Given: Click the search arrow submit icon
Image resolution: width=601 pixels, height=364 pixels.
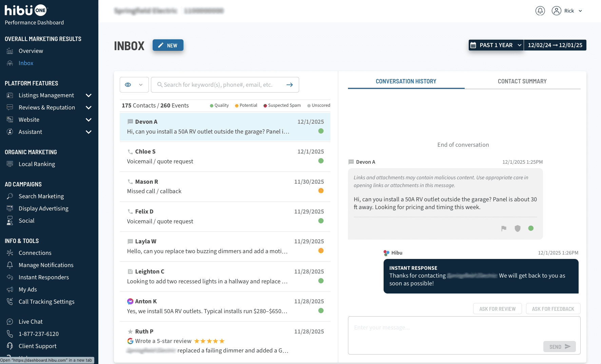Looking at the screenshot, I should (x=289, y=85).
